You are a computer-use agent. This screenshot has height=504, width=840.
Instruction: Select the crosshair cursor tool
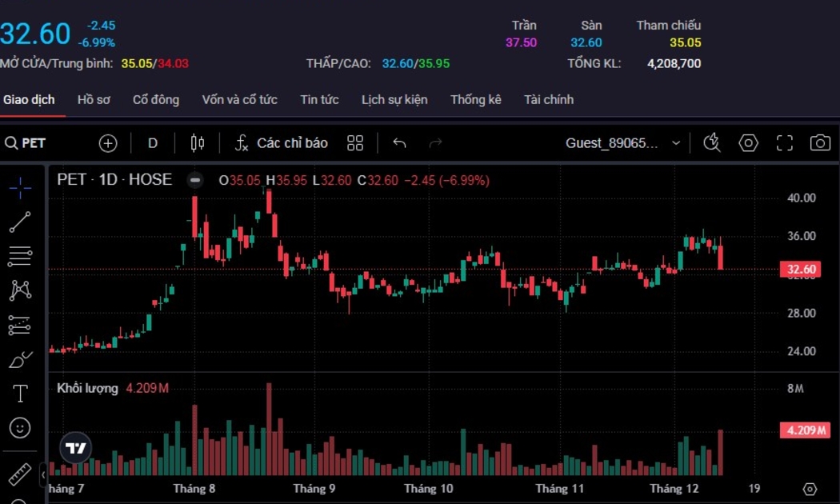click(20, 188)
